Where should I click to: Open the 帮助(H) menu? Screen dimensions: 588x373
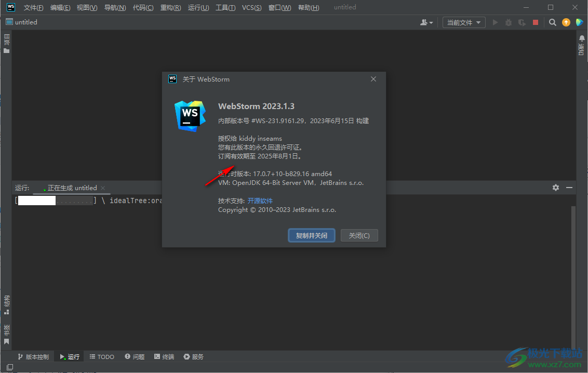(309, 7)
